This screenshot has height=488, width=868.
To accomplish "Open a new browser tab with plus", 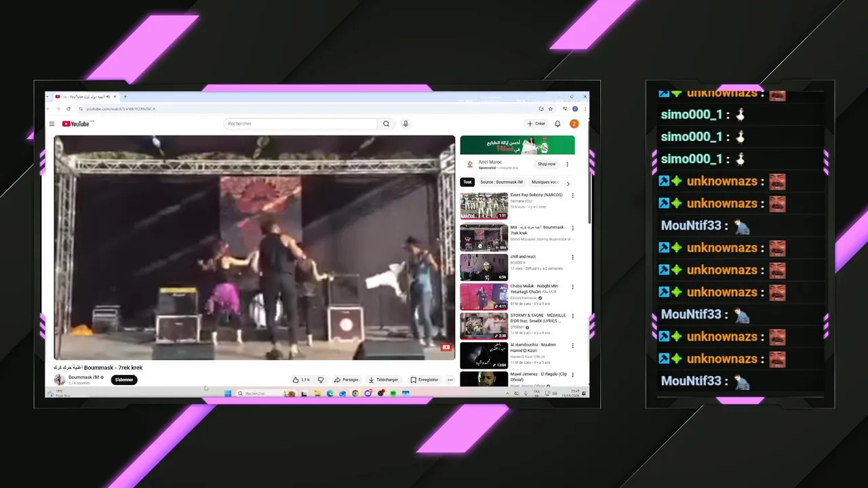I will 125,97.
